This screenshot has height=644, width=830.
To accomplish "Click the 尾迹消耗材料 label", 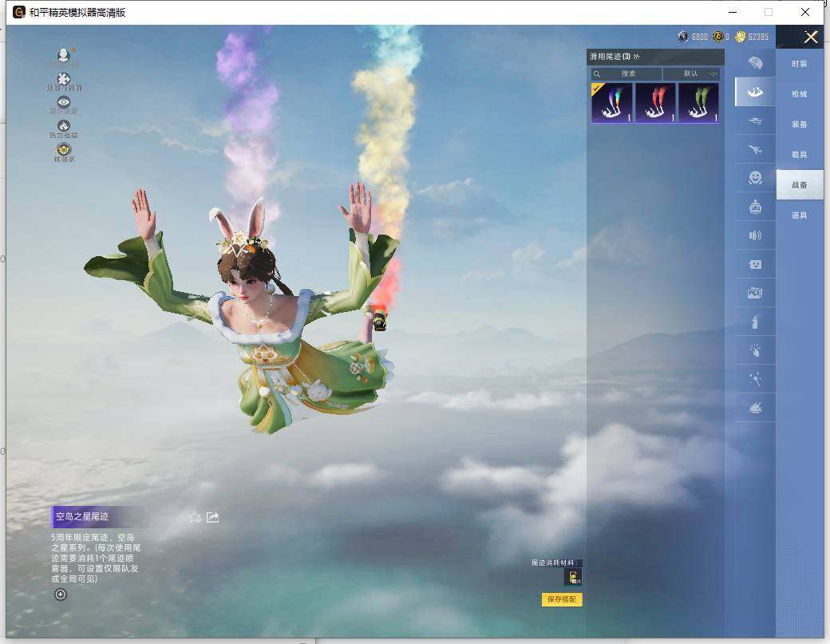I will (x=554, y=563).
